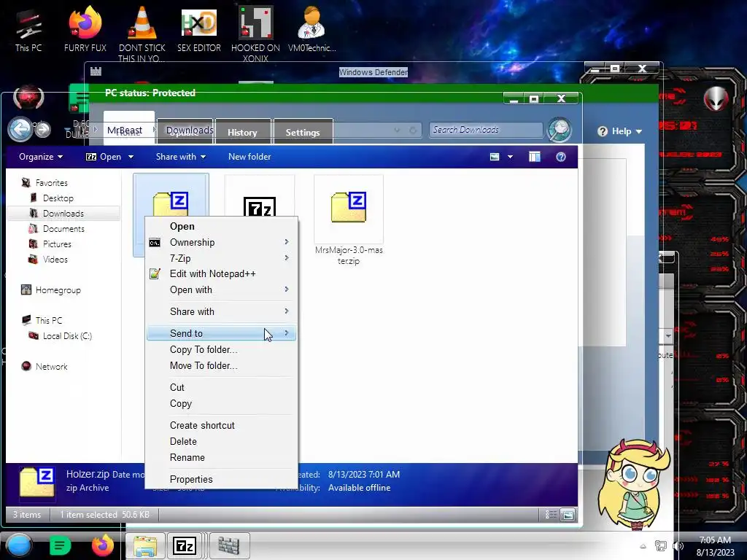This screenshot has height=560, width=747.
Task: Click the network icon in system tray
Action: click(661, 546)
